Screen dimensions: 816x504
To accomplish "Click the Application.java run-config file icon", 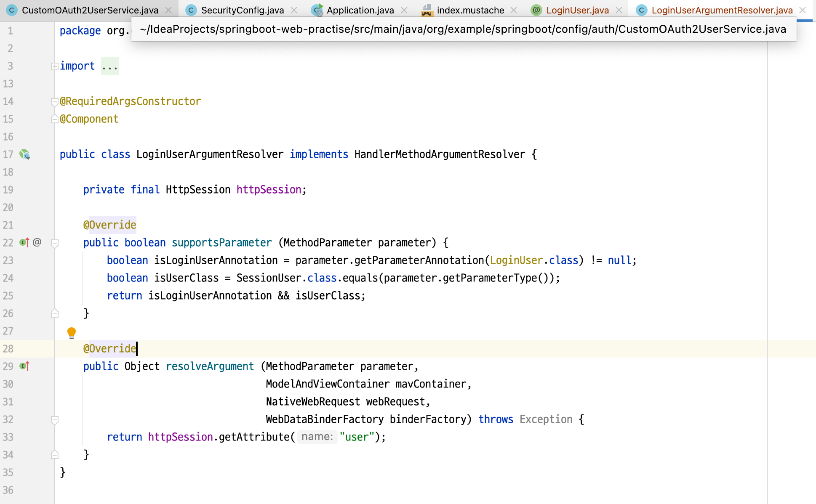I will click(318, 10).
